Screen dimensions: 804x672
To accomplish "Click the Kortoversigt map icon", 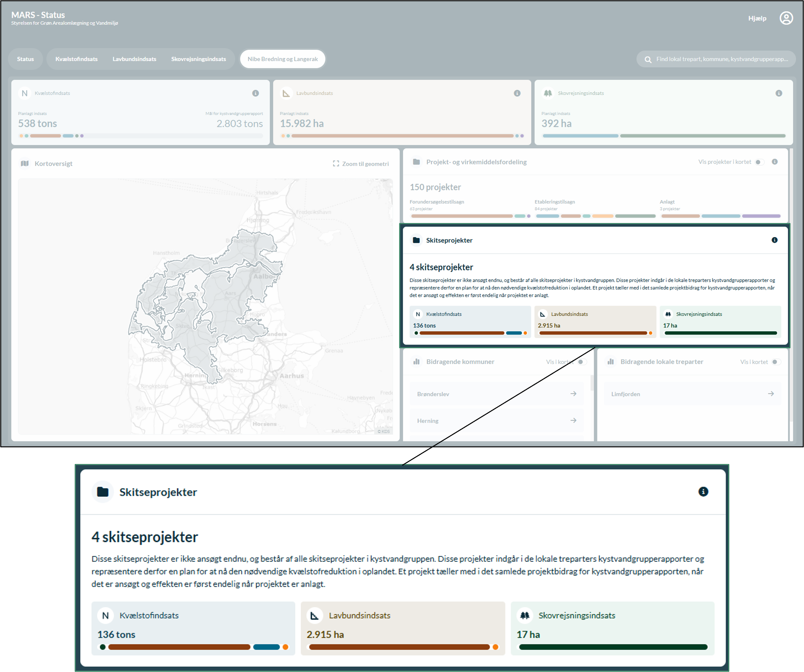I will click(25, 164).
